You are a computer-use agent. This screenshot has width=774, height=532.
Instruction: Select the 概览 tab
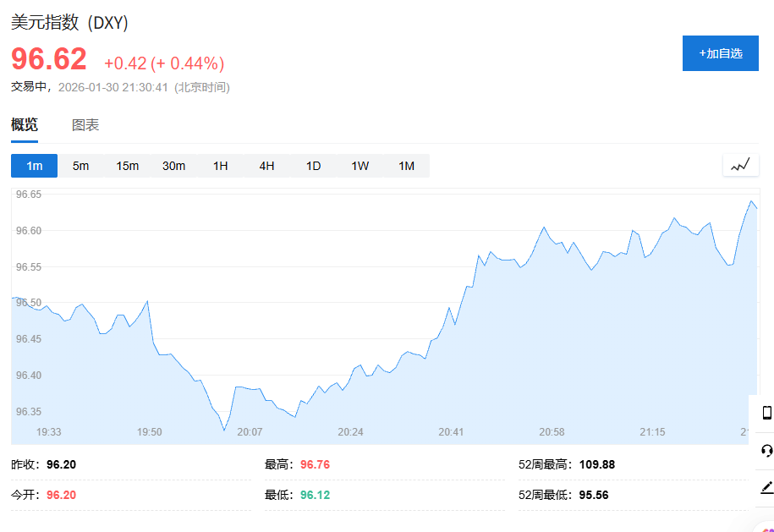(x=25, y=125)
